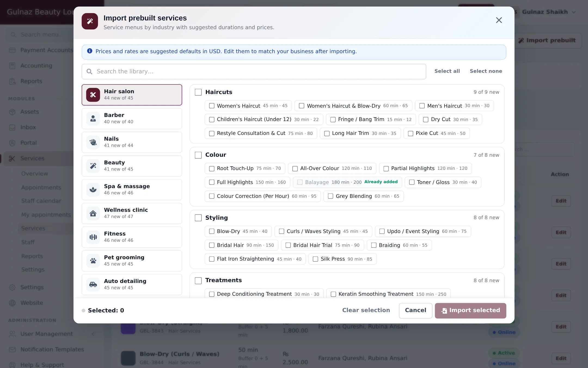This screenshot has width=588, height=368.
Task: Check the Colour group checkbox
Action: [x=198, y=155]
